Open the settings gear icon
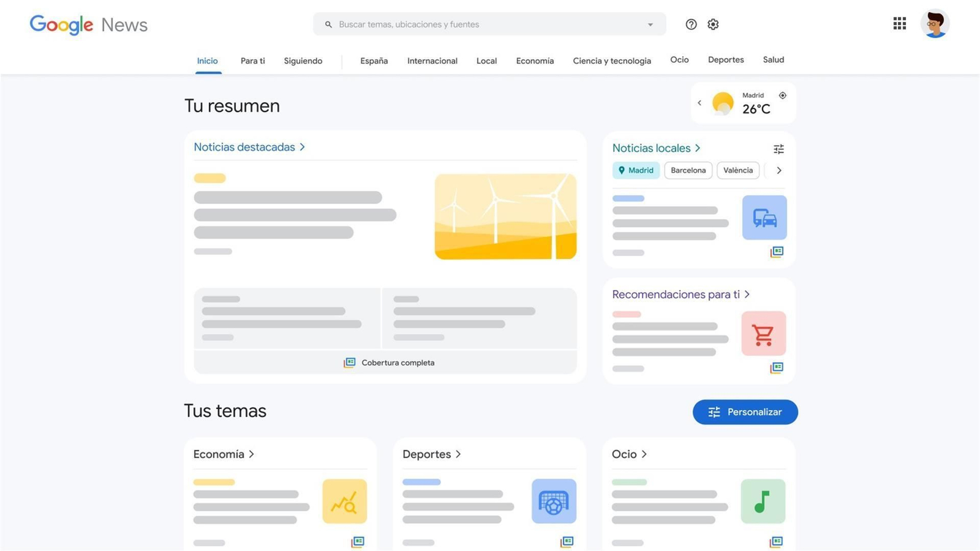This screenshot has width=980, height=551. tap(713, 24)
